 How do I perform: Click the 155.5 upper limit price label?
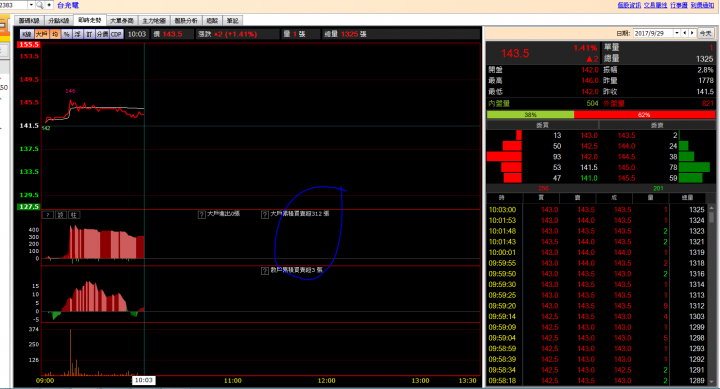click(28, 45)
